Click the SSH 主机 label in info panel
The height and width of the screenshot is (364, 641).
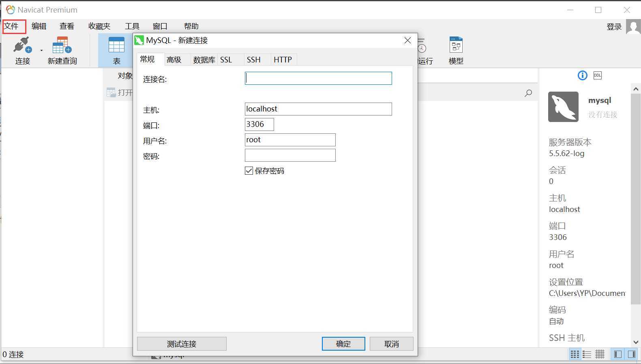pyautogui.click(x=567, y=338)
